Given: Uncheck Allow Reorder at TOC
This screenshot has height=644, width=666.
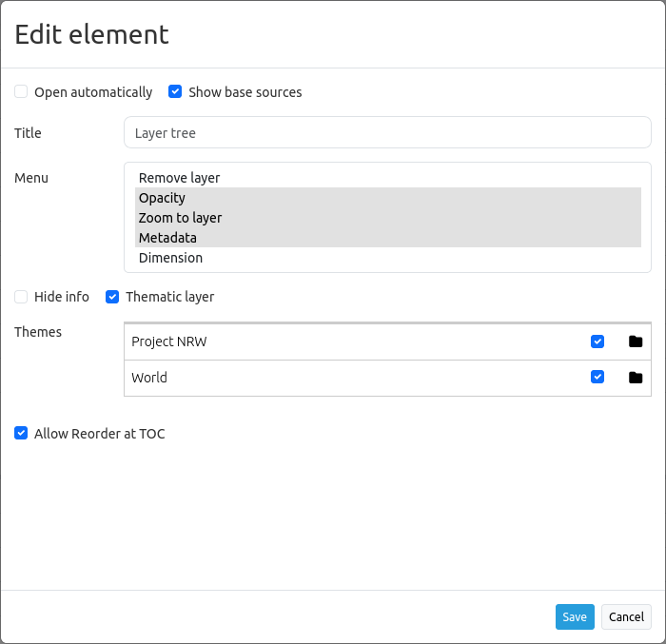Looking at the screenshot, I should pyautogui.click(x=21, y=434).
